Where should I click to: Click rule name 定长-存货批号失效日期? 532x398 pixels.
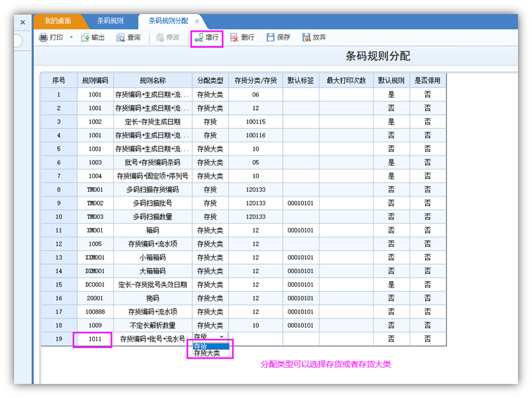[153, 285]
